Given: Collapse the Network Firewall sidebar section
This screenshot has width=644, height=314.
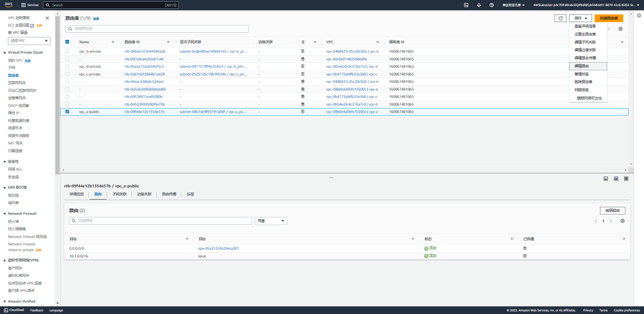Looking at the screenshot, I should coord(5,214).
